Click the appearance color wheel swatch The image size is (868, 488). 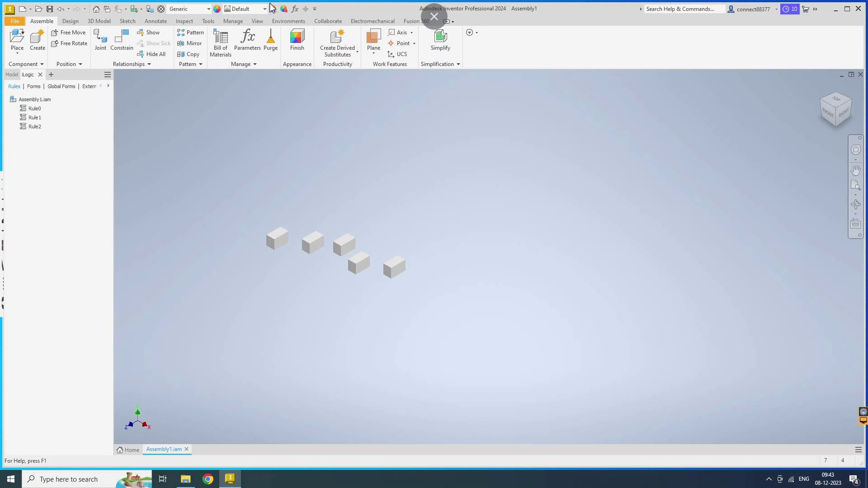pyautogui.click(x=217, y=9)
